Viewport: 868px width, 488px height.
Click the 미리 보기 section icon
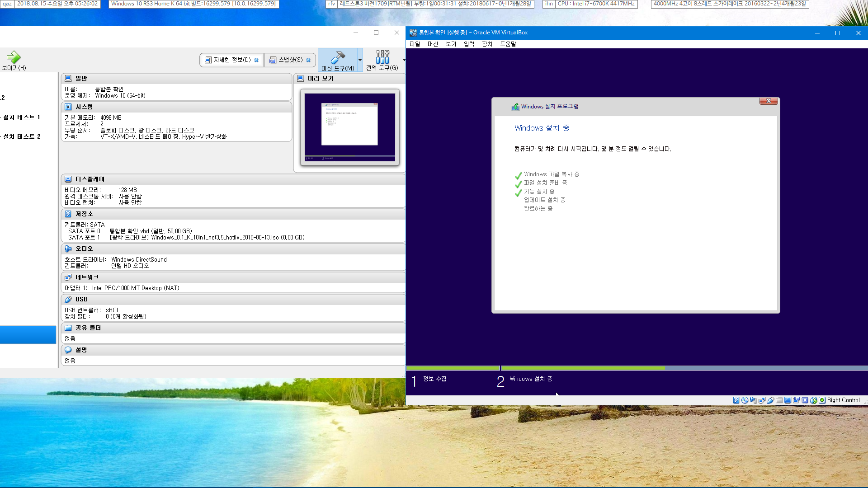301,78
